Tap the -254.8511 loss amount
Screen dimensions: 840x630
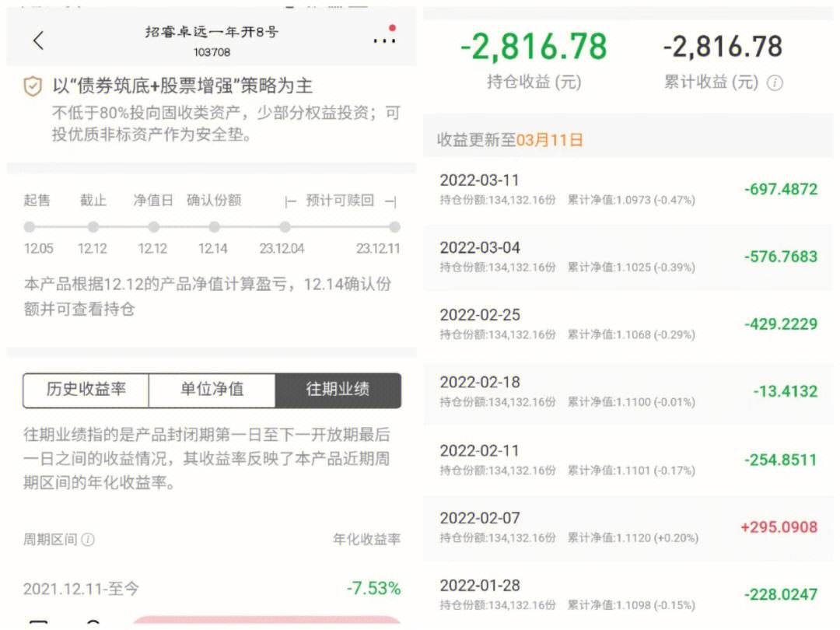point(781,460)
